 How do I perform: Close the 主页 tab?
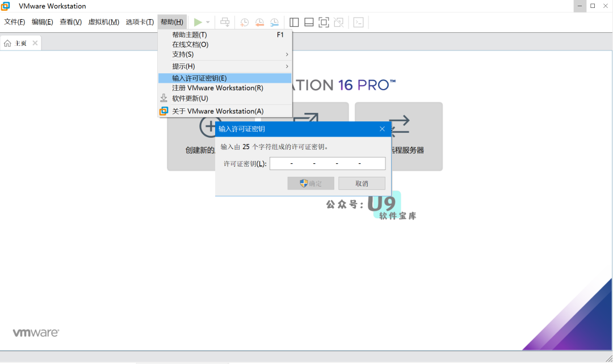pos(35,43)
